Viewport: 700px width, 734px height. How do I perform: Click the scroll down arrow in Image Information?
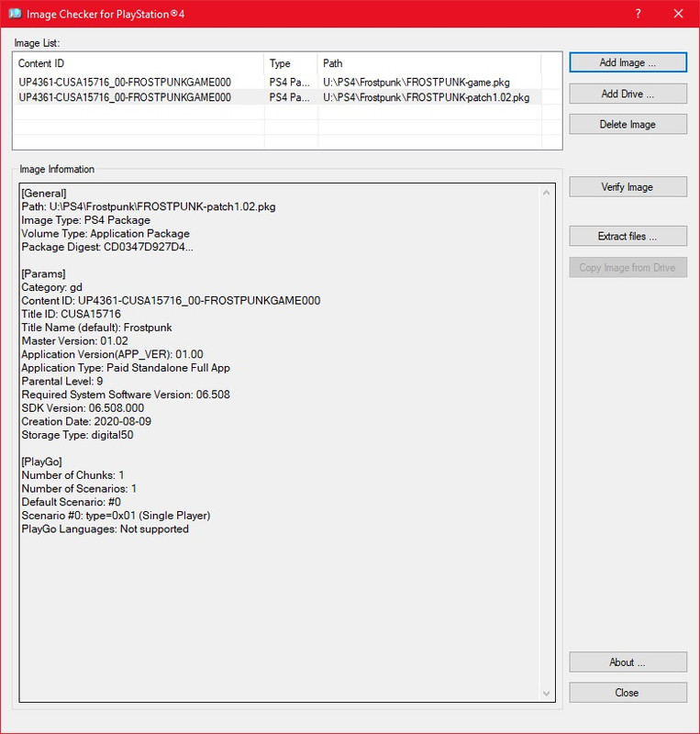(x=546, y=694)
